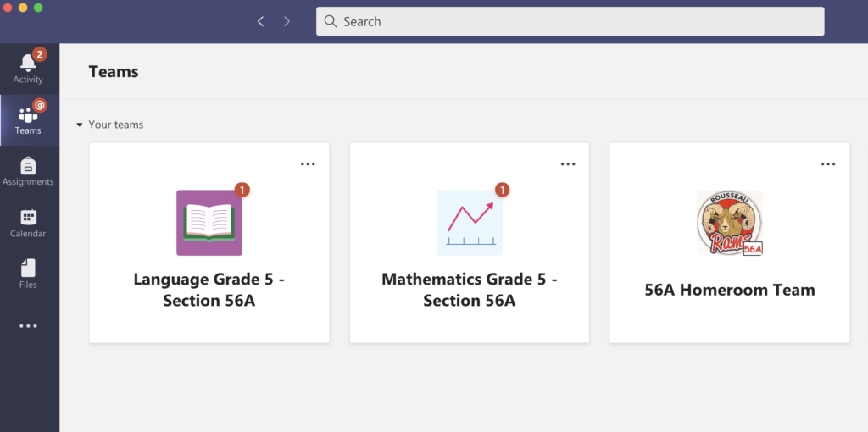The width and height of the screenshot is (868, 432).
Task: Select the Teams sidebar icon
Action: point(28,119)
